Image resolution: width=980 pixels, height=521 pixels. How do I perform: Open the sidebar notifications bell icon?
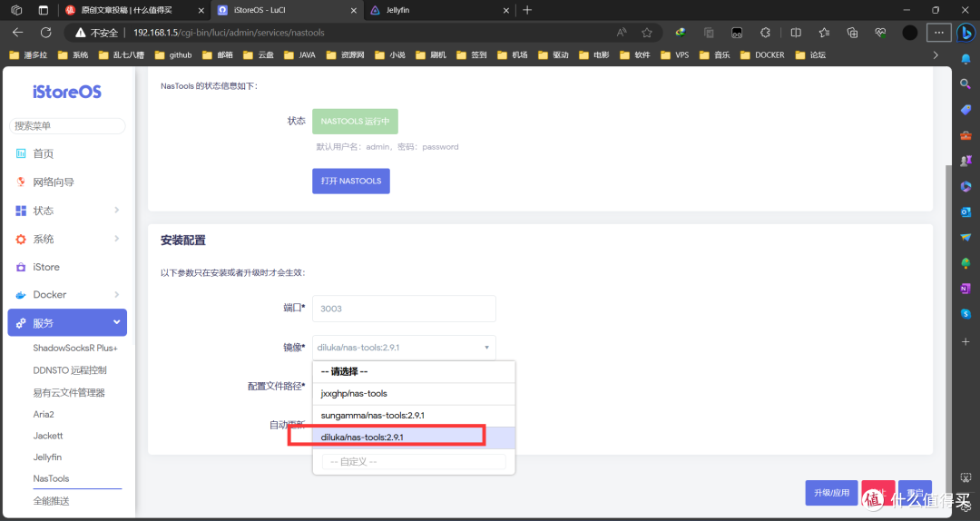tap(965, 59)
